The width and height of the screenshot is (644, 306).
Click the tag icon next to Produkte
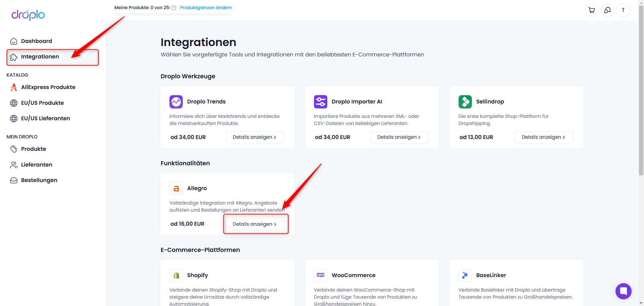point(14,149)
